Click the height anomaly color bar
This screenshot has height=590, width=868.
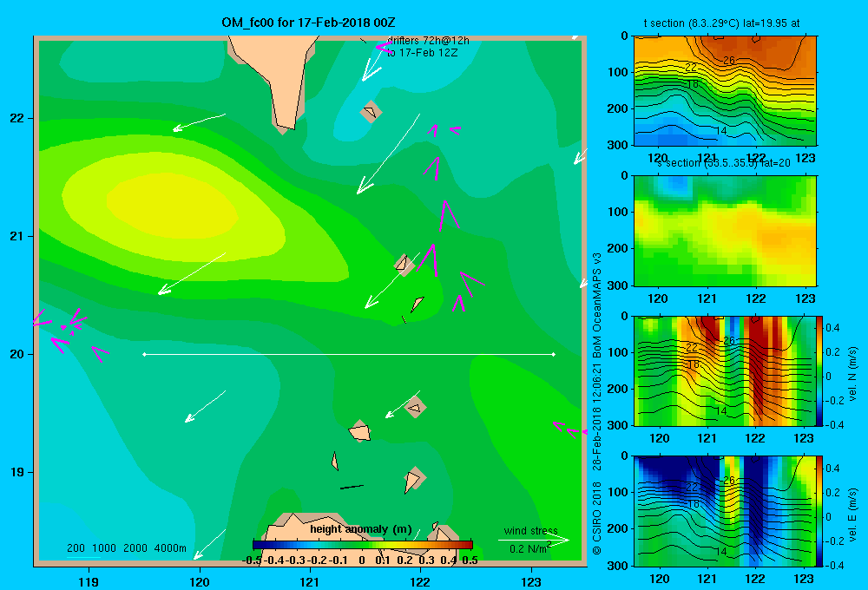[363, 545]
